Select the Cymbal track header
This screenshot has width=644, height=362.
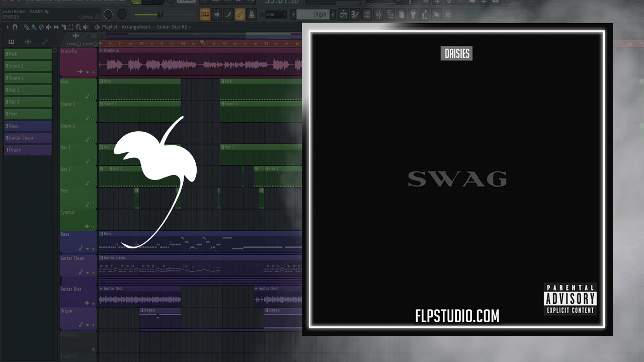pos(78,219)
